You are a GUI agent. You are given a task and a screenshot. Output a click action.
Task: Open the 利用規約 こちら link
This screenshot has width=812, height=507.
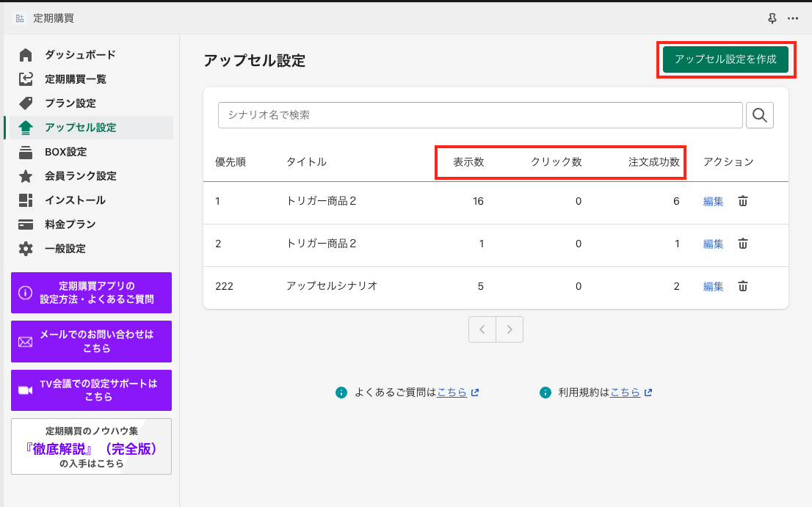click(x=625, y=393)
